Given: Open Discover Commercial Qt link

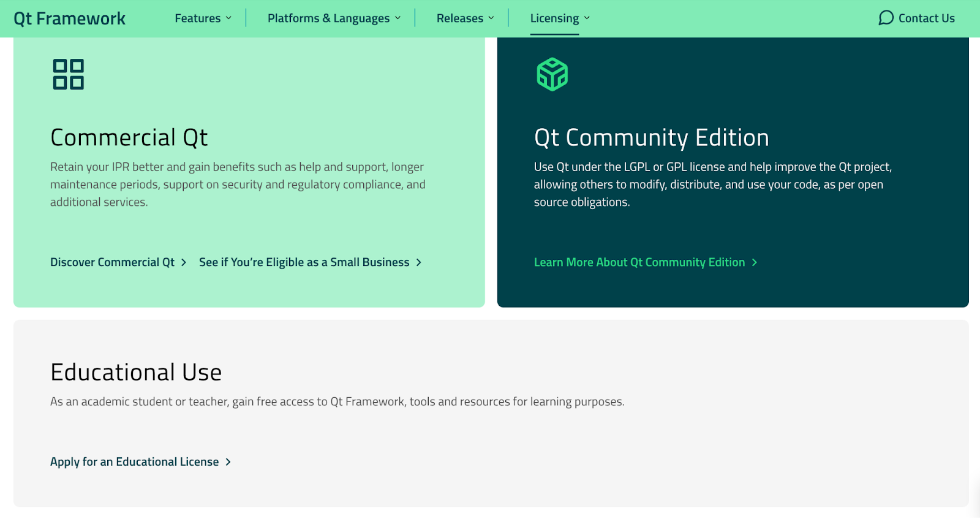Looking at the screenshot, I should pos(112,262).
